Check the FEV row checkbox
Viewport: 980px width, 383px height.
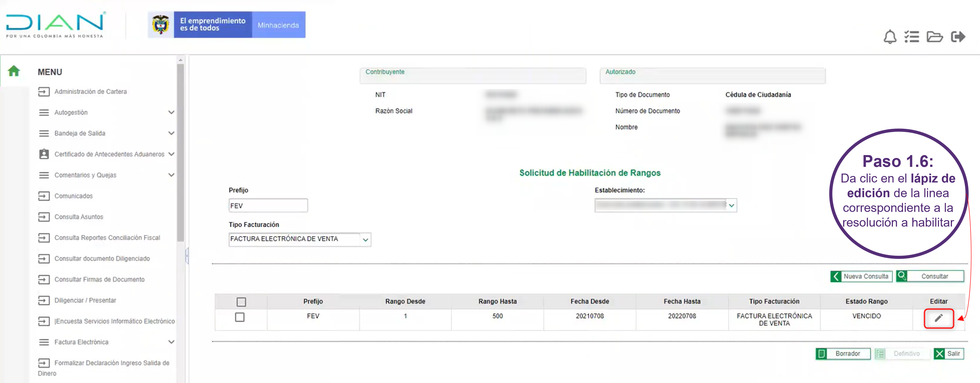[x=239, y=317]
